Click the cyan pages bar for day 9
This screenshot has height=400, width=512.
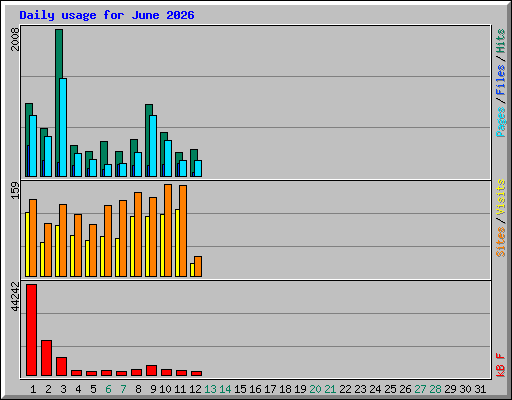pyautogui.click(x=153, y=146)
